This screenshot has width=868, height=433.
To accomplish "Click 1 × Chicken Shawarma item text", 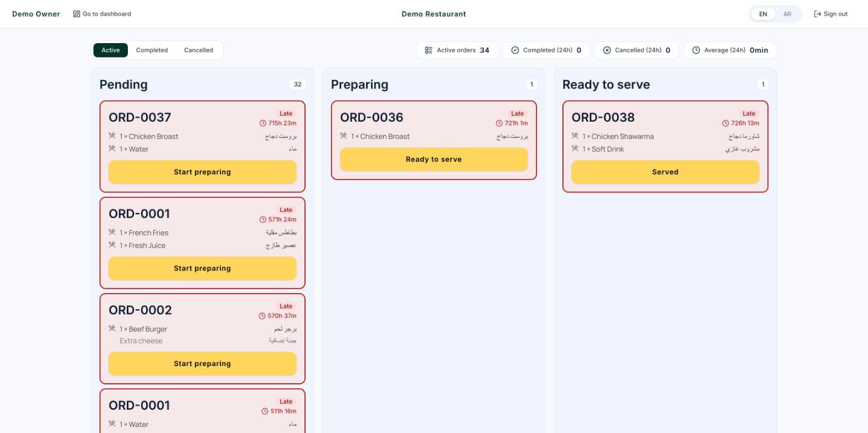I will (618, 136).
